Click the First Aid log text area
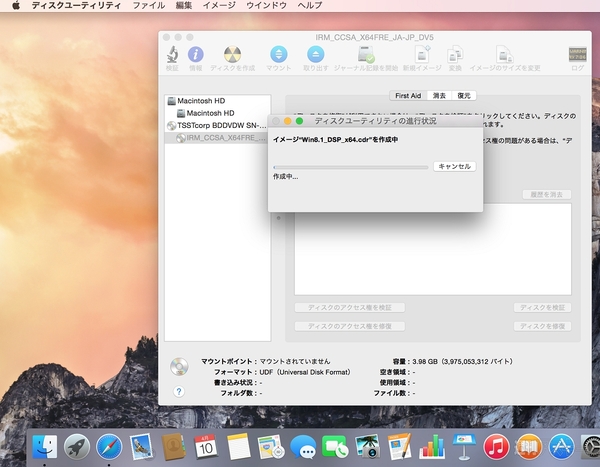Image resolution: width=600 pixels, height=467 pixels. pos(433,249)
